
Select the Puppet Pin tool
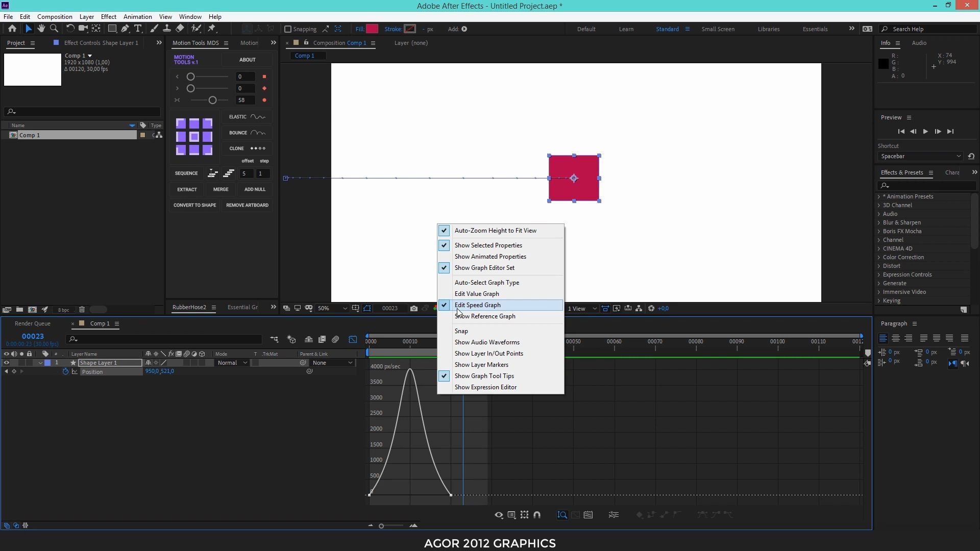point(212,29)
